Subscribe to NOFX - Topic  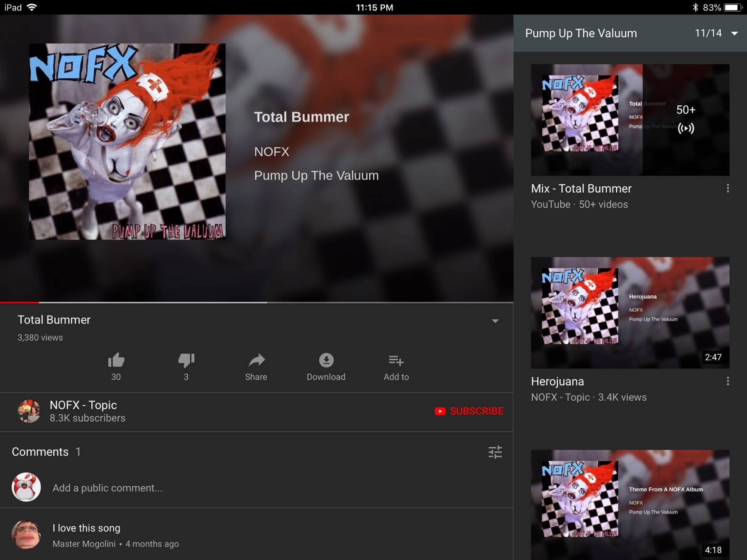pos(469,411)
